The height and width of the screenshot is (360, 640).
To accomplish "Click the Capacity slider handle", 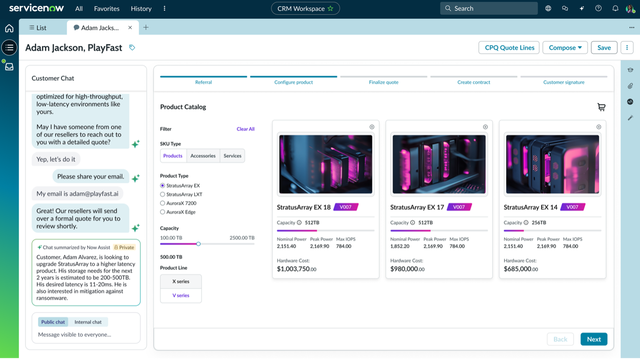I will tap(198, 244).
